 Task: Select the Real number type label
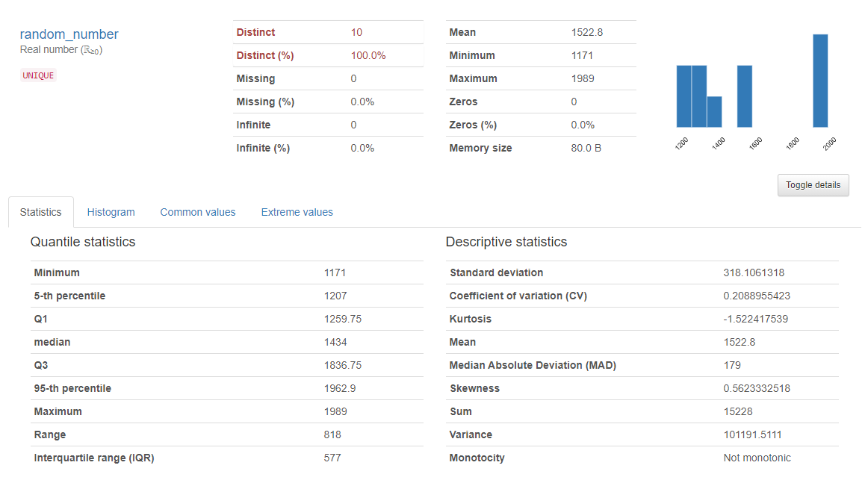click(61, 50)
